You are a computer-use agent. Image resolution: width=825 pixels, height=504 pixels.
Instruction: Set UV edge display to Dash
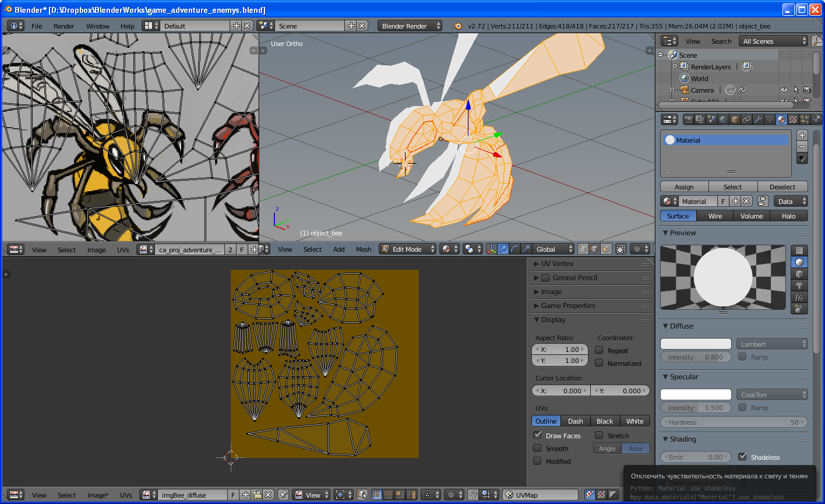pyautogui.click(x=576, y=421)
